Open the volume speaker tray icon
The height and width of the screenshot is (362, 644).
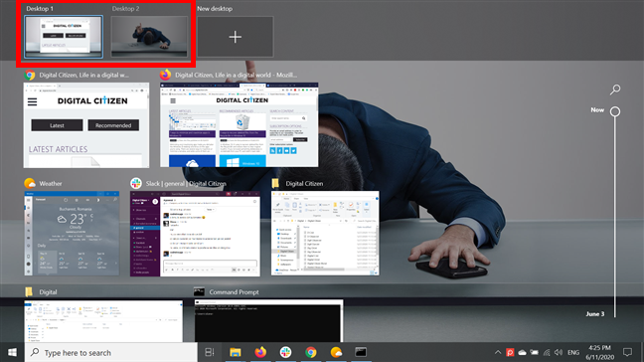(559, 352)
